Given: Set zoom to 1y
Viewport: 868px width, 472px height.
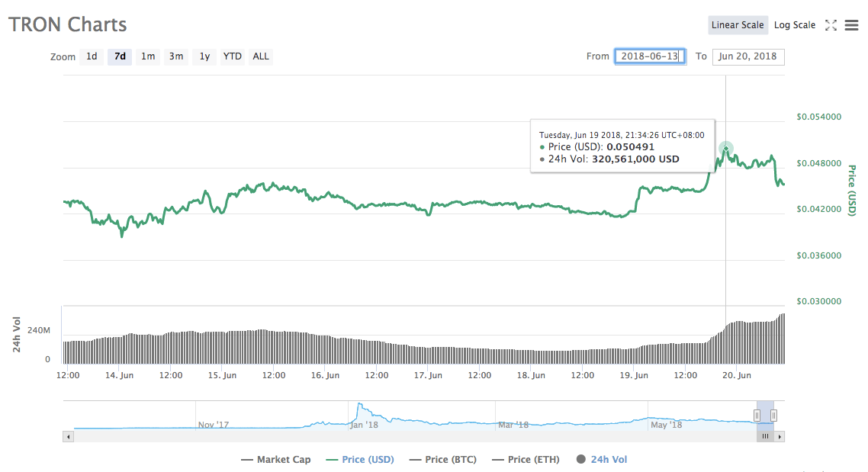Looking at the screenshot, I should [204, 56].
